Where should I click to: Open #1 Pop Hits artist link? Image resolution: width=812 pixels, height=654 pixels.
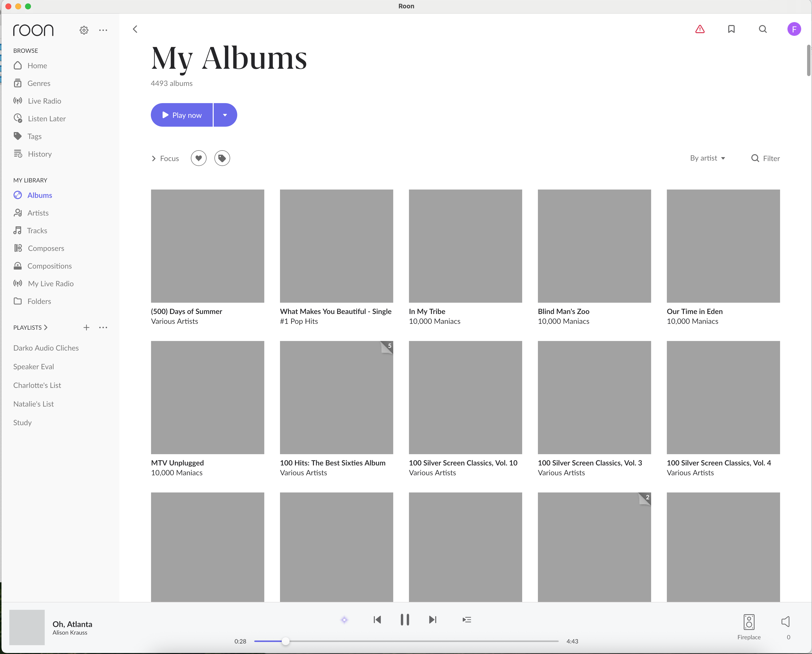pos(299,321)
